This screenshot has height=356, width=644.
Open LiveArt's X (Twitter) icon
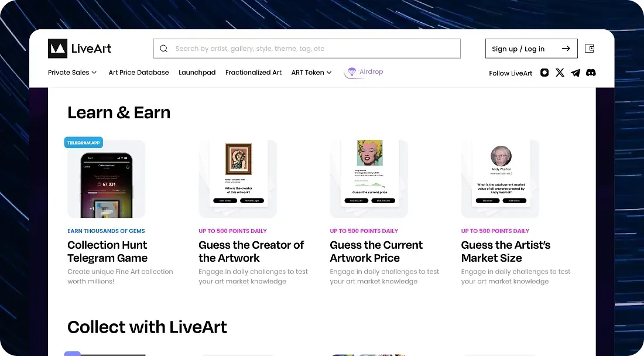560,73
